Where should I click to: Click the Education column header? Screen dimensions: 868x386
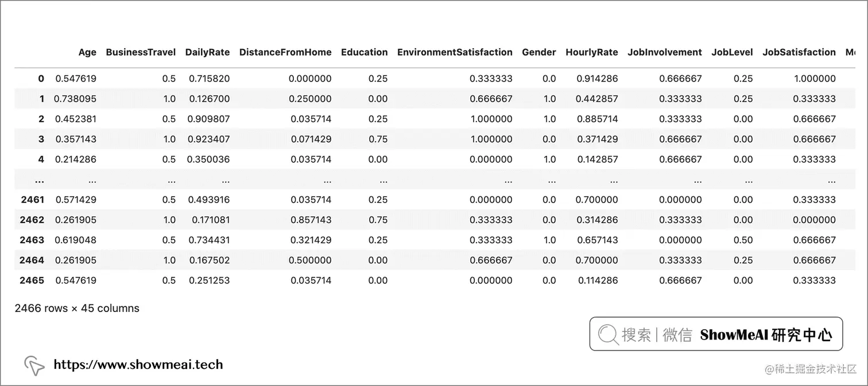(365, 52)
